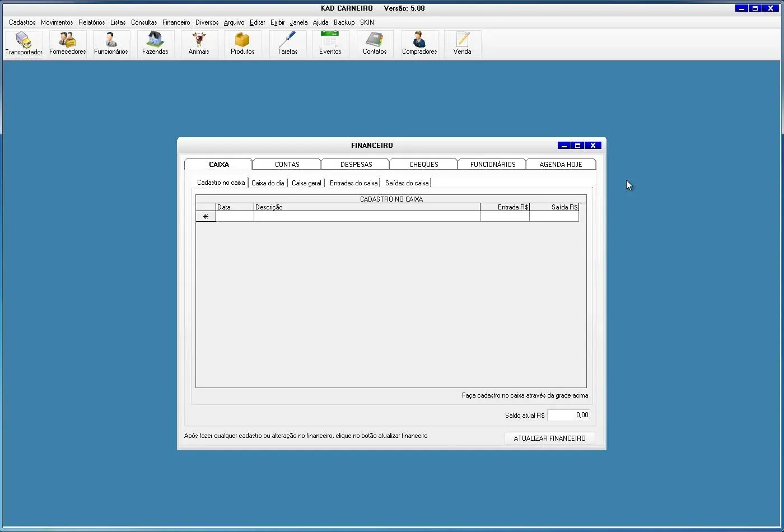Open the Relatórios menu
The height and width of the screenshot is (532, 784).
91,22
